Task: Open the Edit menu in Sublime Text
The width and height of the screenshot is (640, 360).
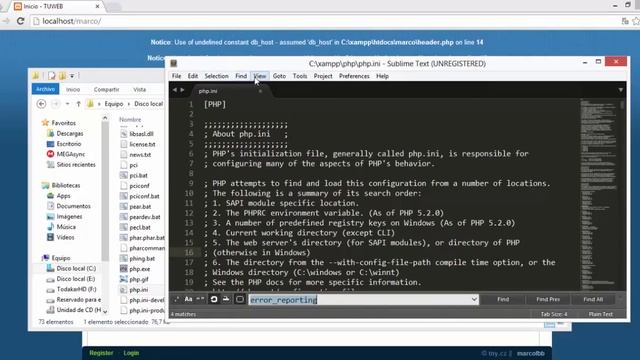Action: click(x=193, y=76)
